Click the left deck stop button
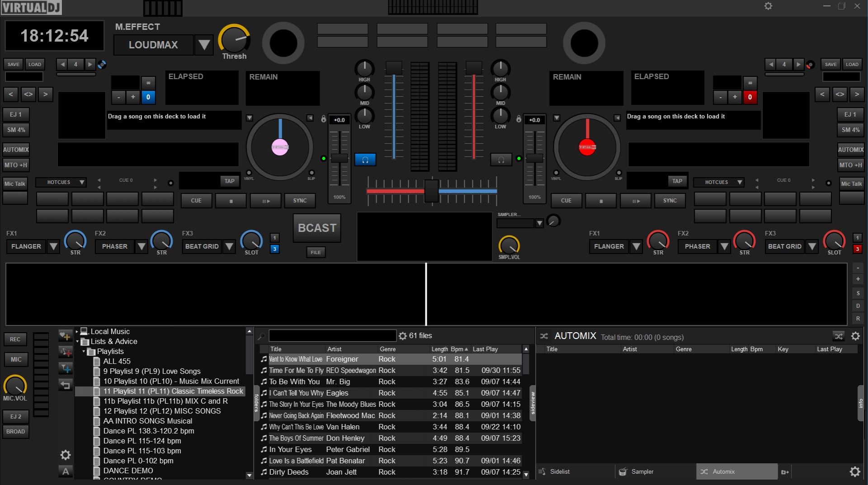 click(x=231, y=201)
